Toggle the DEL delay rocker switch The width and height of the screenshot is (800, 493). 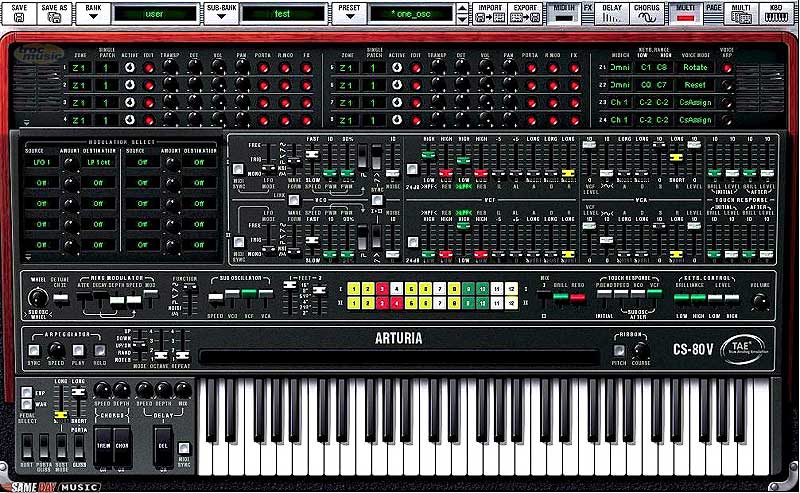162,443
